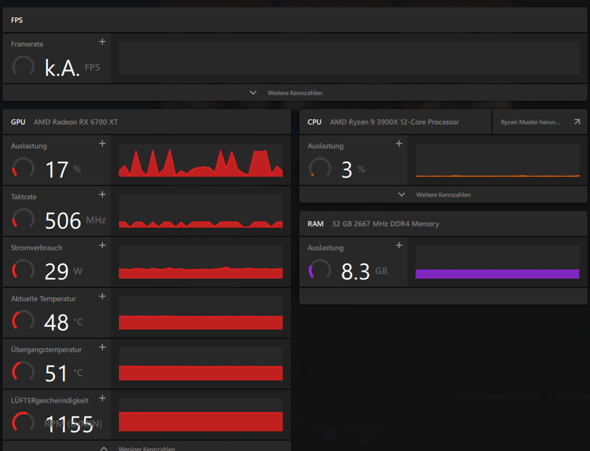Click plus icon next to RAM Auslastung
The height and width of the screenshot is (451, 590).
[x=399, y=245]
